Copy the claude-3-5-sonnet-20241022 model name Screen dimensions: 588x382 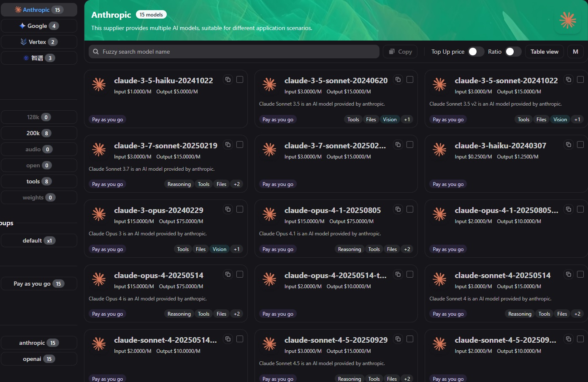pyautogui.click(x=569, y=79)
